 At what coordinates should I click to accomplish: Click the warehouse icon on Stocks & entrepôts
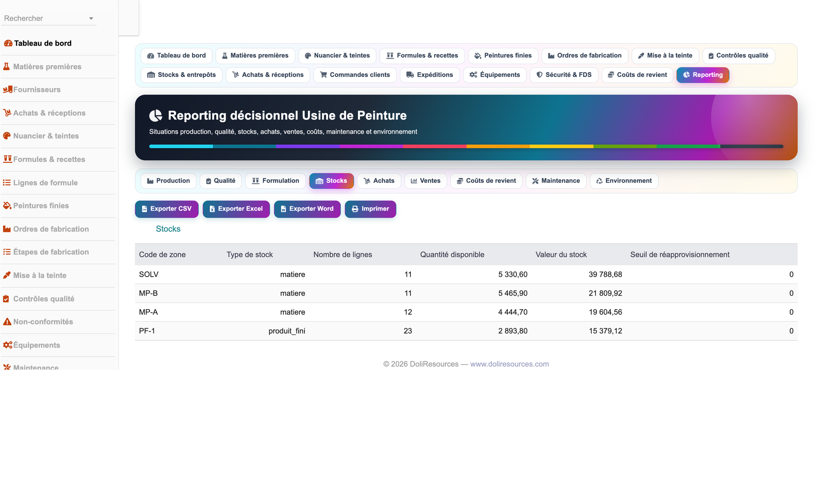pyautogui.click(x=151, y=75)
